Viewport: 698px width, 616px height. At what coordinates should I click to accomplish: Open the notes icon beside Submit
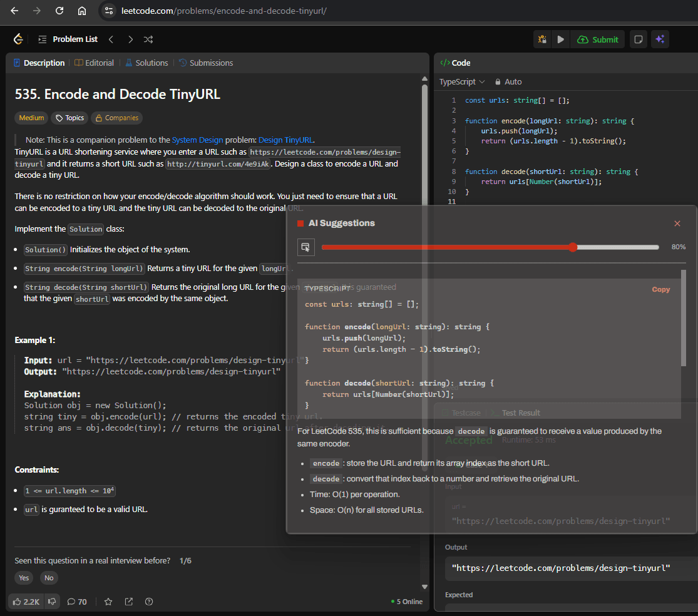point(639,39)
